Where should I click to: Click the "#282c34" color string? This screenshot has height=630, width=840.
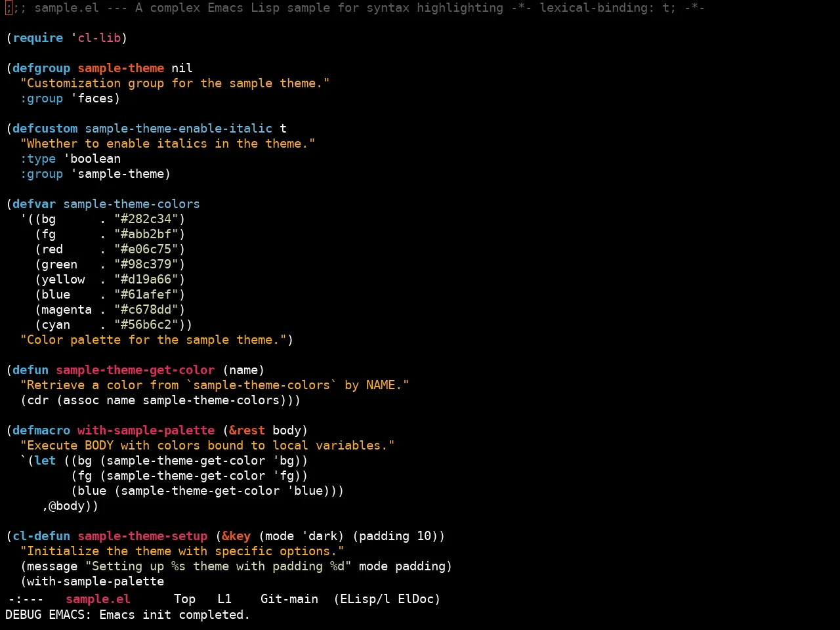[146, 219]
